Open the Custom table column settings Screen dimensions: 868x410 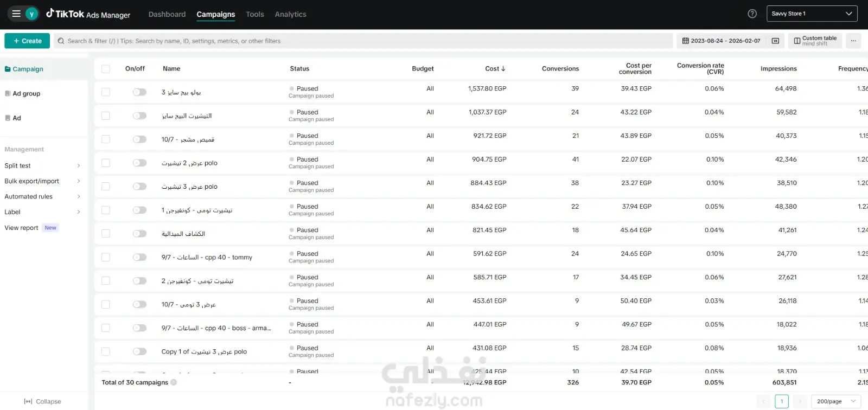click(815, 41)
